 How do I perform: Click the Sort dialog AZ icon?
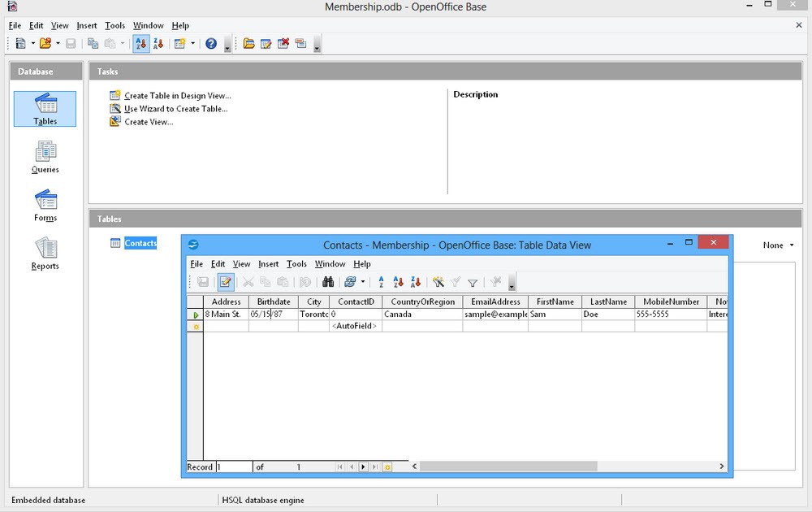pyautogui.click(x=381, y=282)
